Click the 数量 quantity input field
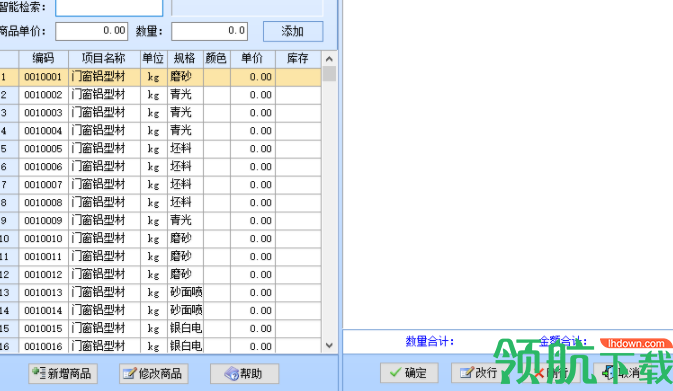The image size is (673, 391). (x=209, y=31)
